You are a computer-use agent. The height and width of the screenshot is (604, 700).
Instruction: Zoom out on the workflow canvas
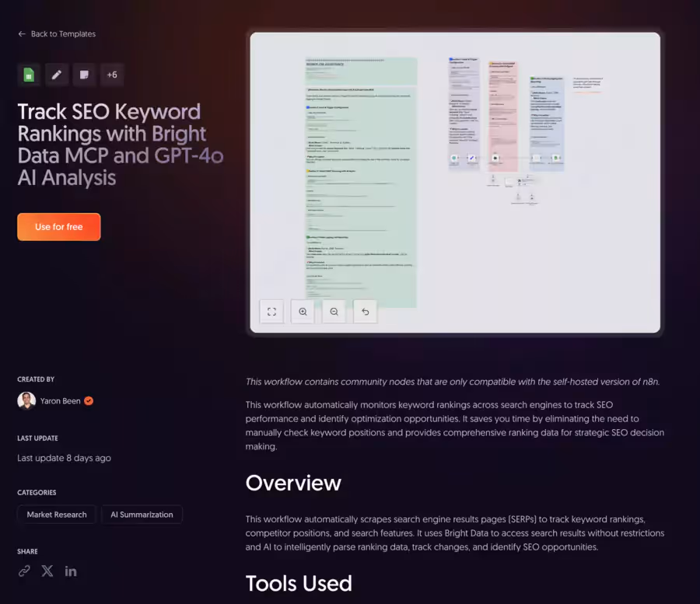pyautogui.click(x=334, y=312)
